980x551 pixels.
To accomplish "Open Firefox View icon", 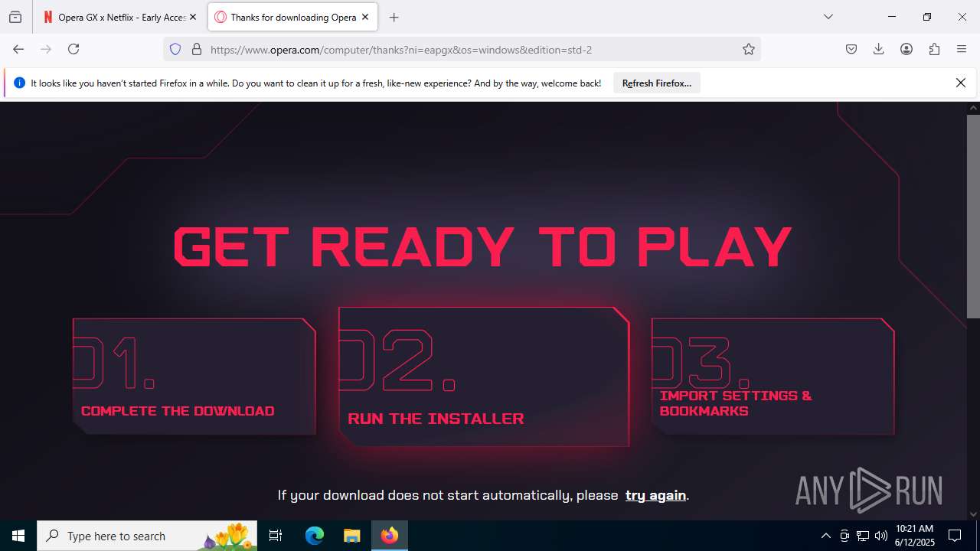I will tap(15, 17).
